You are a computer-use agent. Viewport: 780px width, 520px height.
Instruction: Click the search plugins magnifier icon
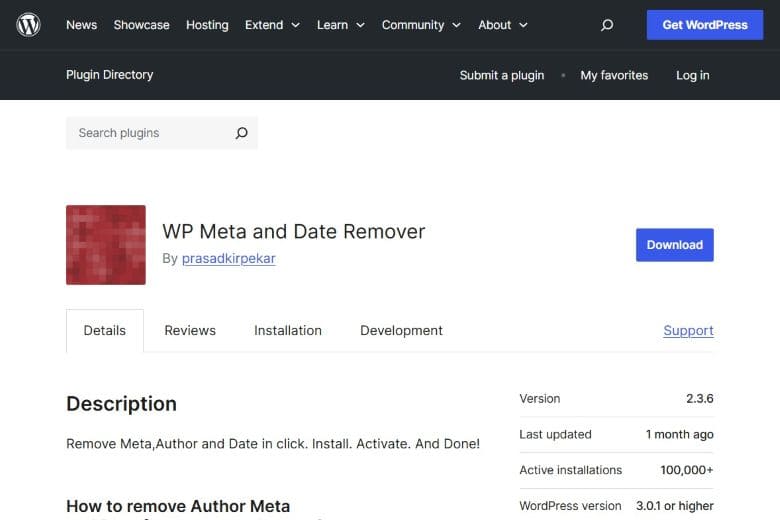(241, 133)
